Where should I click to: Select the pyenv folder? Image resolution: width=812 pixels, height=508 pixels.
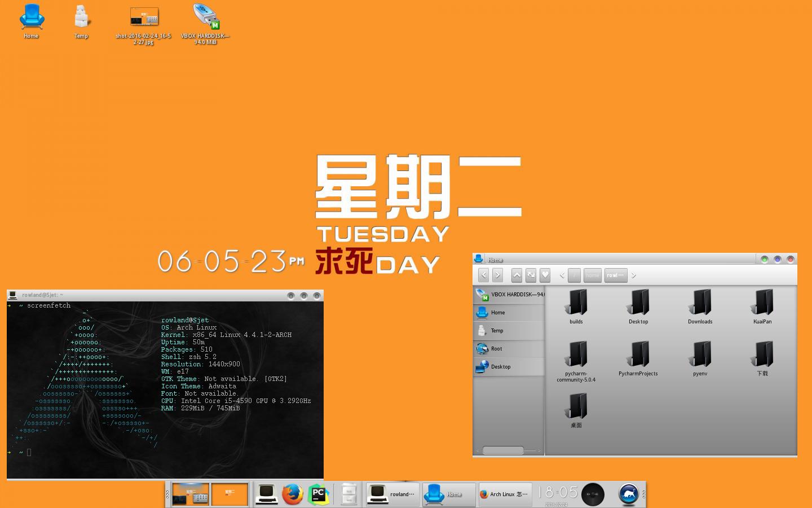(700, 358)
